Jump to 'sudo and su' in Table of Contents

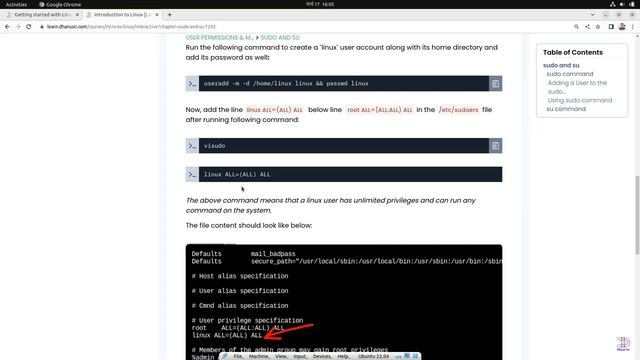point(561,65)
